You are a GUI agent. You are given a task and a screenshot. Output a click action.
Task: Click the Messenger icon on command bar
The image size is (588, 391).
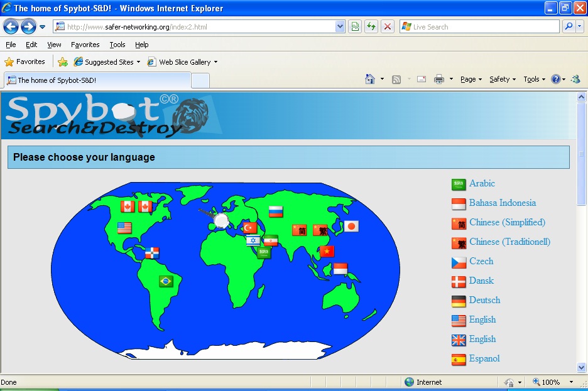(575, 79)
